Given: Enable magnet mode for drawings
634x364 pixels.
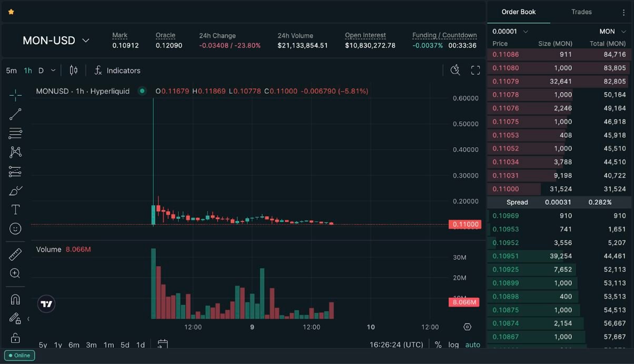Looking at the screenshot, I should click(x=14, y=299).
